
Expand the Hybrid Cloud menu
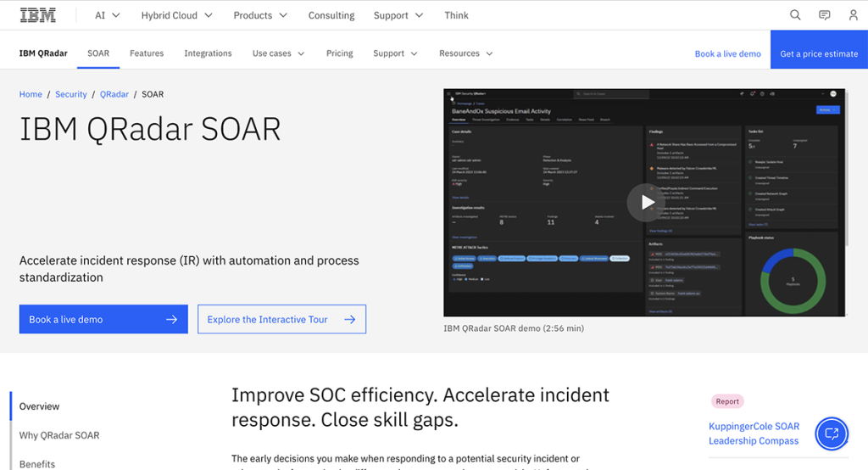pyautogui.click(x=176, y=15)
